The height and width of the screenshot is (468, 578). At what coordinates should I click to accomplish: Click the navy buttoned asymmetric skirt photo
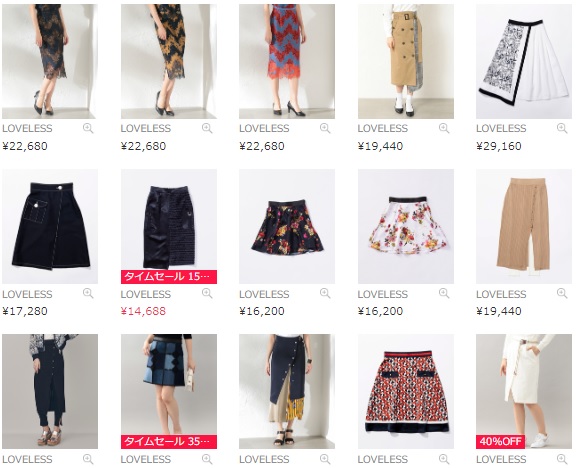tap(287, 391)
